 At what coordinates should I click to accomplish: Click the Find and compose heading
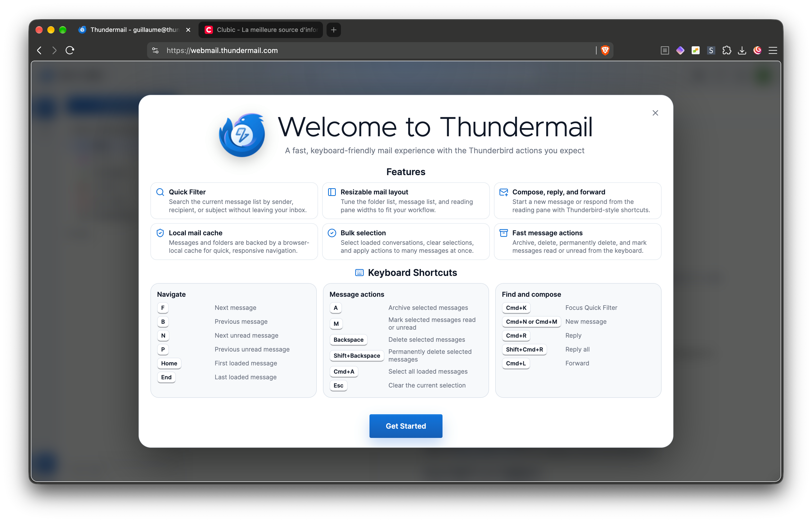[x=531, y=294]
